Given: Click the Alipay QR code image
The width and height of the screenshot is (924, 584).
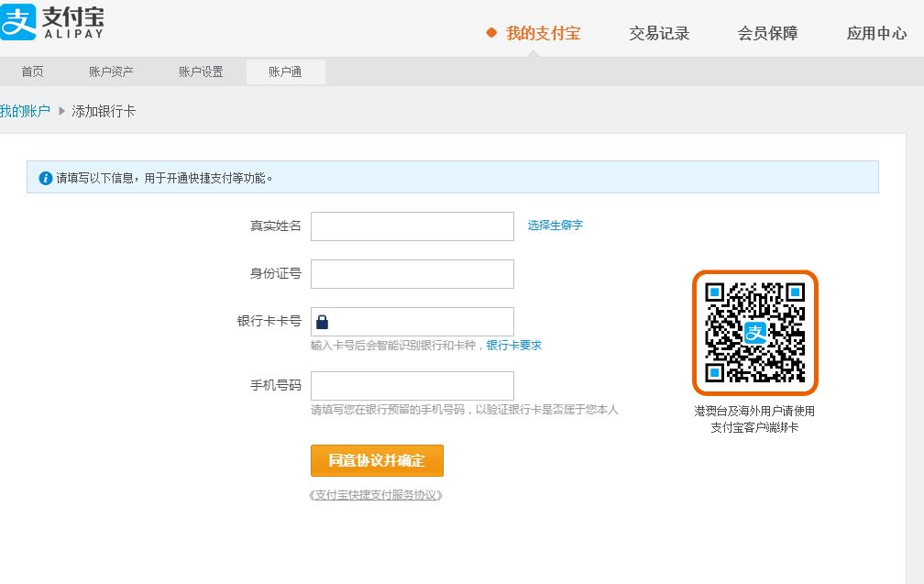Looking at the screenshot, I should coord(755,333).
